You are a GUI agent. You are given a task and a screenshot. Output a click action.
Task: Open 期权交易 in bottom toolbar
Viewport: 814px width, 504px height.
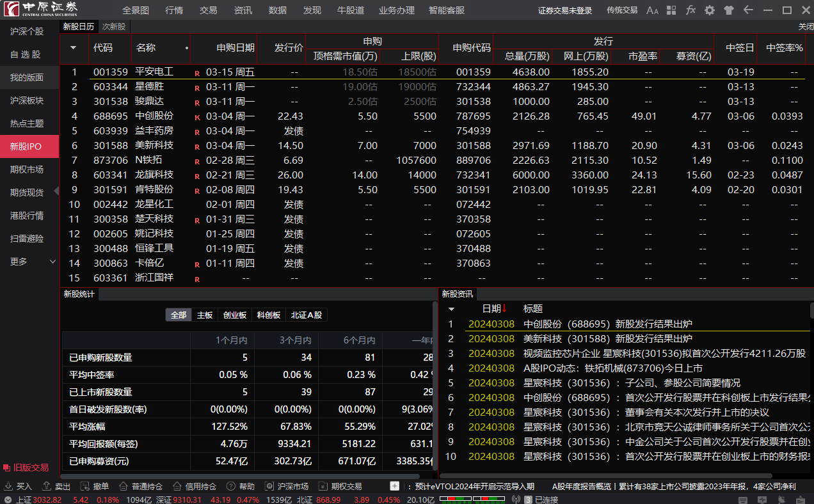(340, 486)
